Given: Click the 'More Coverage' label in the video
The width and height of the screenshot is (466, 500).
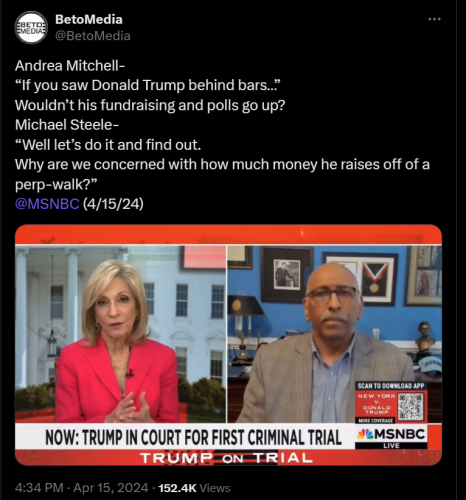Looking at the screenshot, I should pyautogui.click(x=376, y=420).
